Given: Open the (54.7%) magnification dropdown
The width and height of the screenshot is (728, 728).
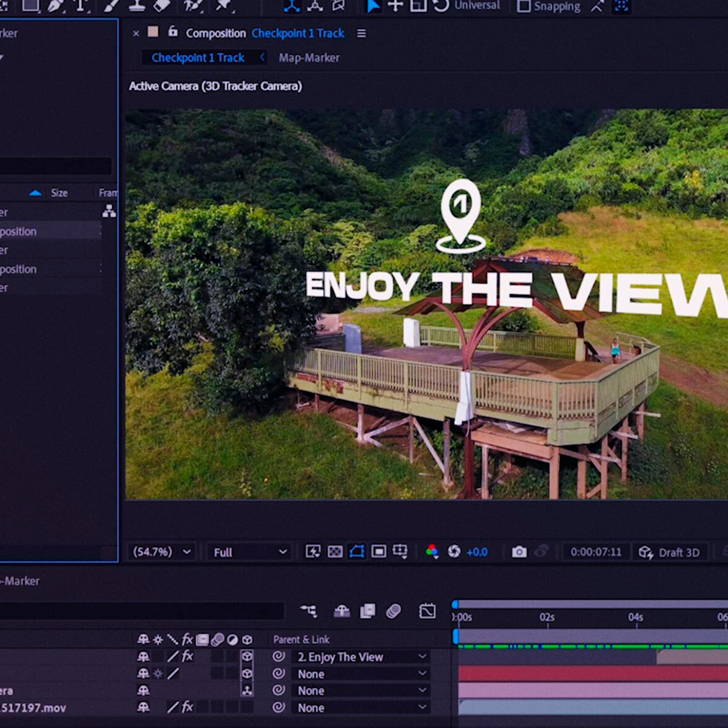Looking at the screenshot, I should pos(162,551).
